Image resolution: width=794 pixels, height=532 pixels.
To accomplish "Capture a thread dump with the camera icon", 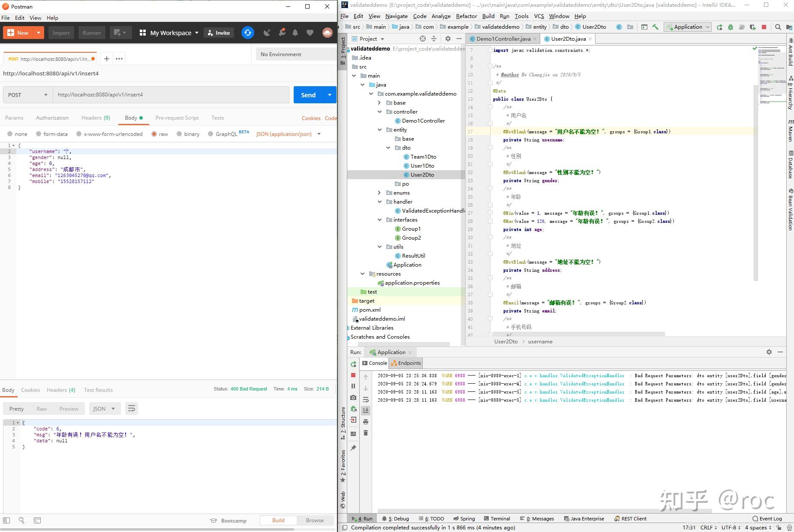I will (353, 397).
